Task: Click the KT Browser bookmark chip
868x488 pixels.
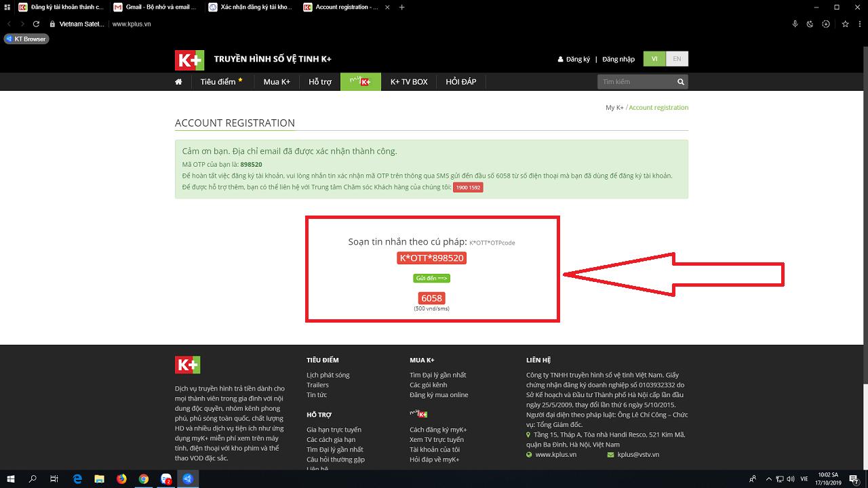Action: coord(26,39)
